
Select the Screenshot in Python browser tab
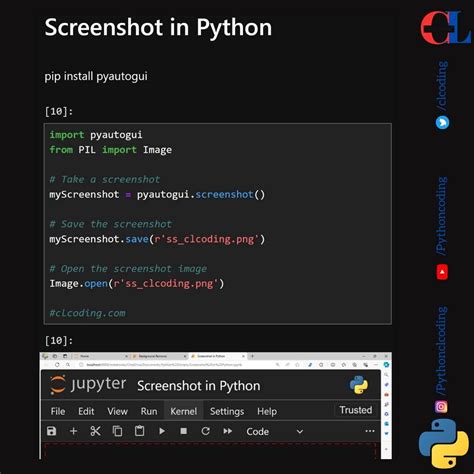218,356
